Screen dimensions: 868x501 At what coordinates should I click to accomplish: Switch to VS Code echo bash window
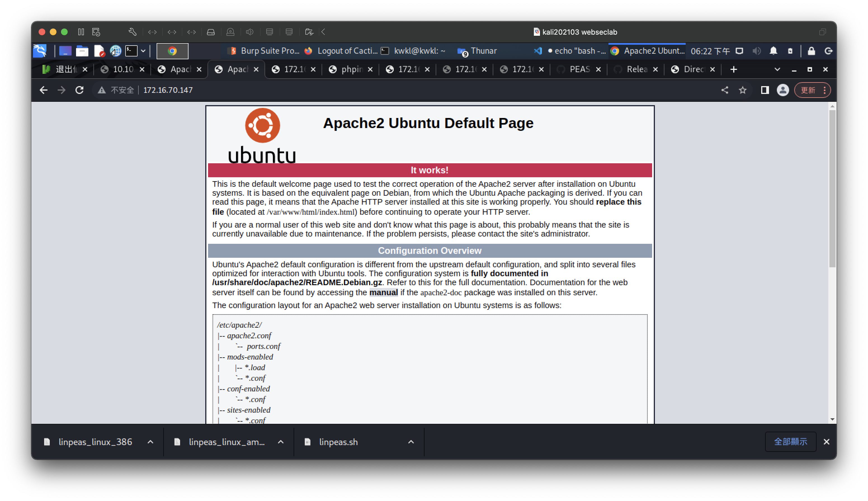(570, 51)
